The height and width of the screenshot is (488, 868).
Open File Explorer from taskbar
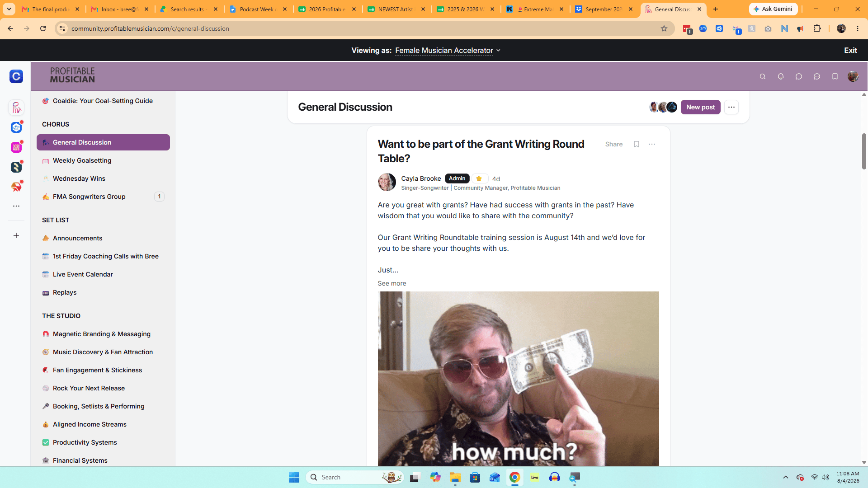455,477
